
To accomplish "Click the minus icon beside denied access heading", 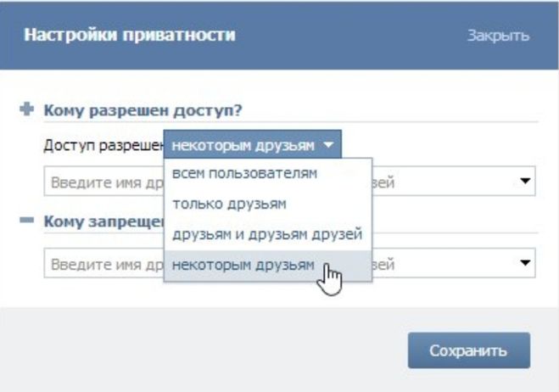I will (x=25, y=220).
